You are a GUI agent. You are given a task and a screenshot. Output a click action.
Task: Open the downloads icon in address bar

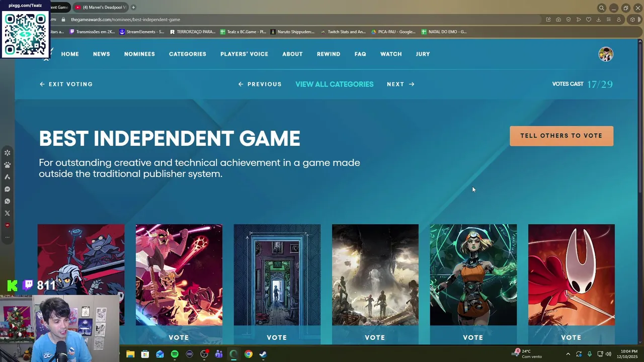coord(599,20)
